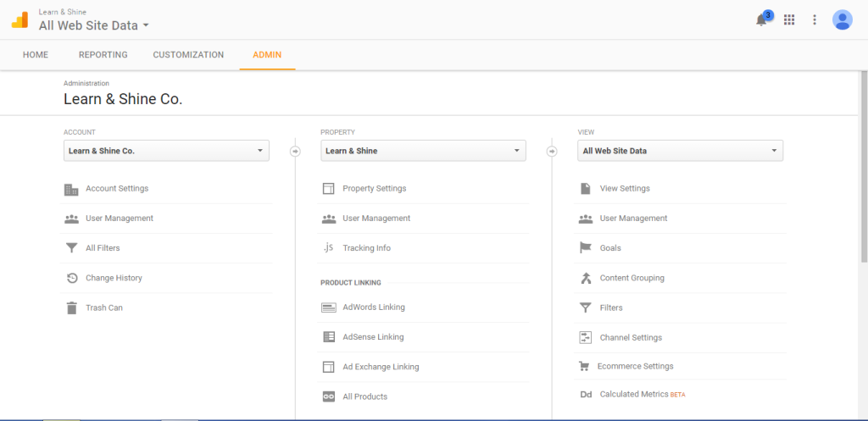Open the View dropdown All Web Site Data
The height and width of the screenshot is (421, 868).
(x=681, y=151)
